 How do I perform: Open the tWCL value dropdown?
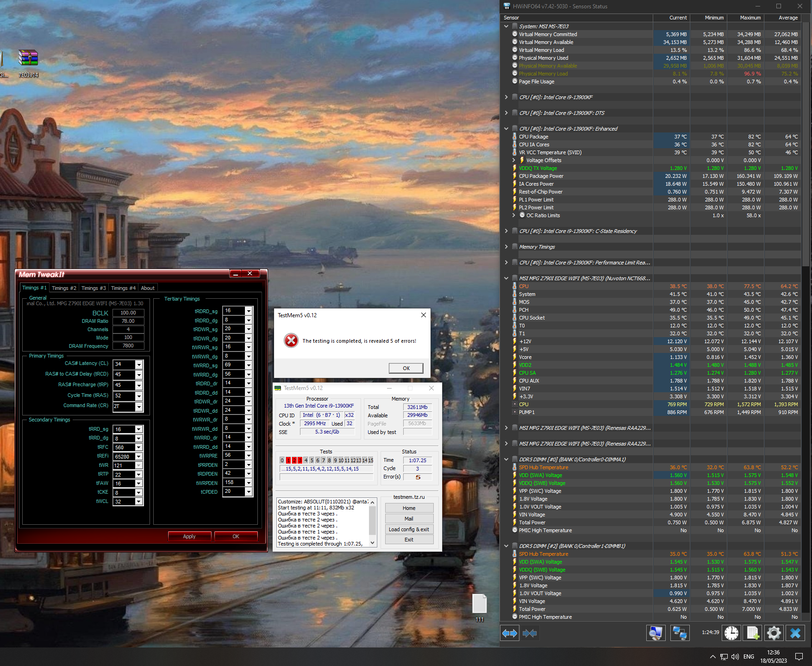pos(138,502)
